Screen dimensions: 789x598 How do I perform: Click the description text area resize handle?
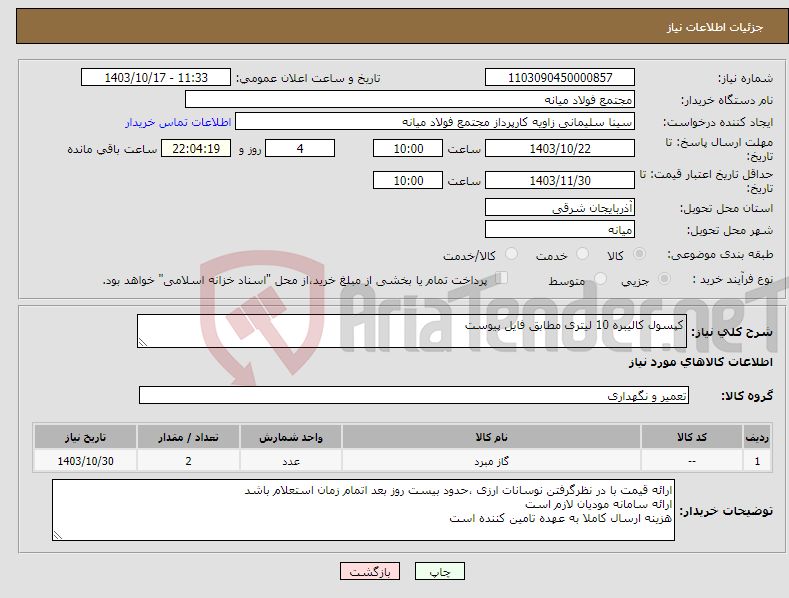(x=143, y=342)
